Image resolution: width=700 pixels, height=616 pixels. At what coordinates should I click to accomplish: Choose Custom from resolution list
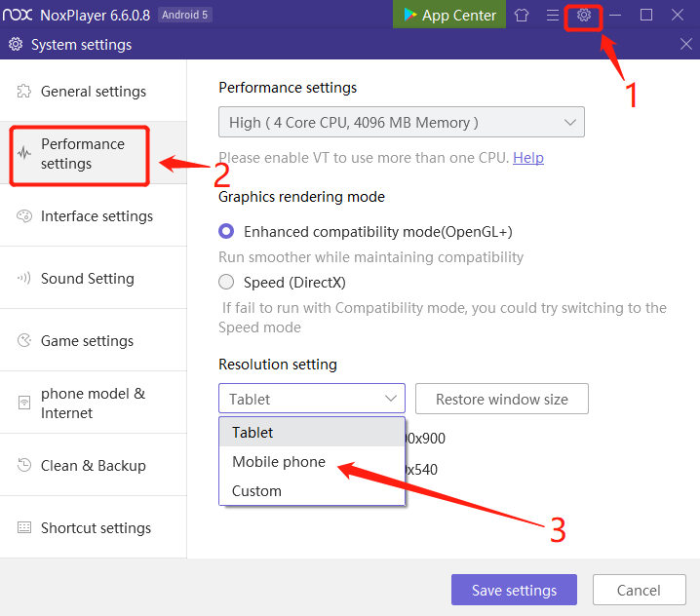(257, 491)
